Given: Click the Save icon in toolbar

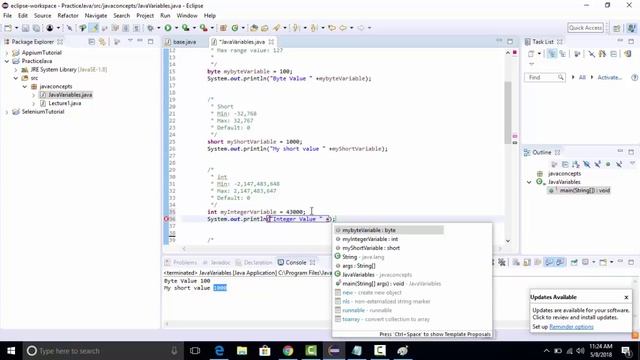Looking at the screenshot, I should coord(25,28).
